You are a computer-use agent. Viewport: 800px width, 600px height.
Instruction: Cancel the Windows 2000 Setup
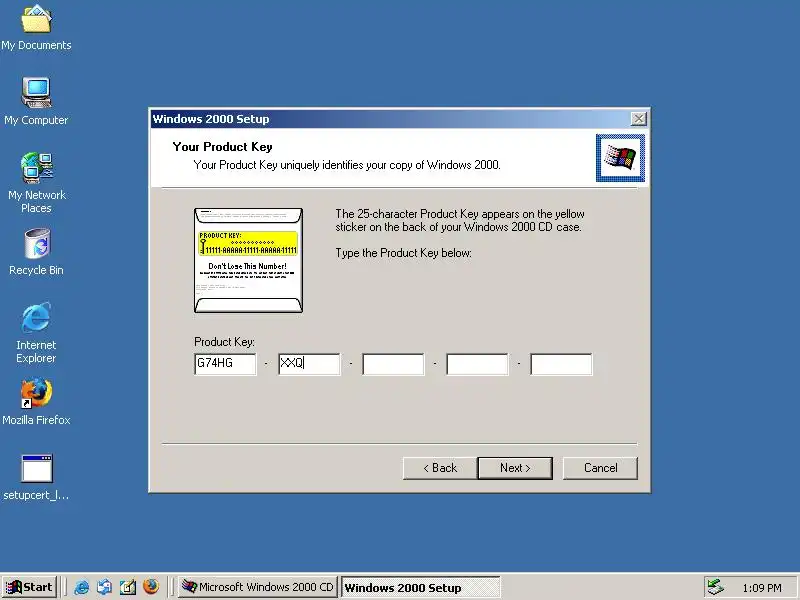coord(601,468)
